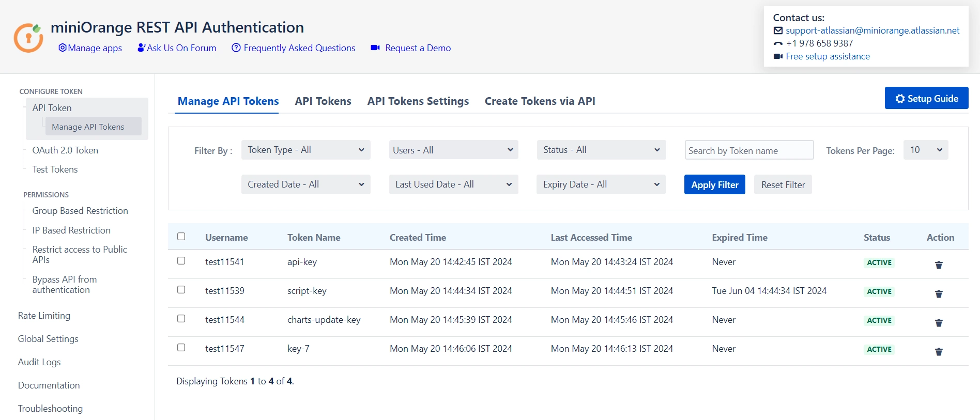Click the charts-update-key token name
Image resolution: width=980 pixels, height=420 pixels.
point(324,320)
